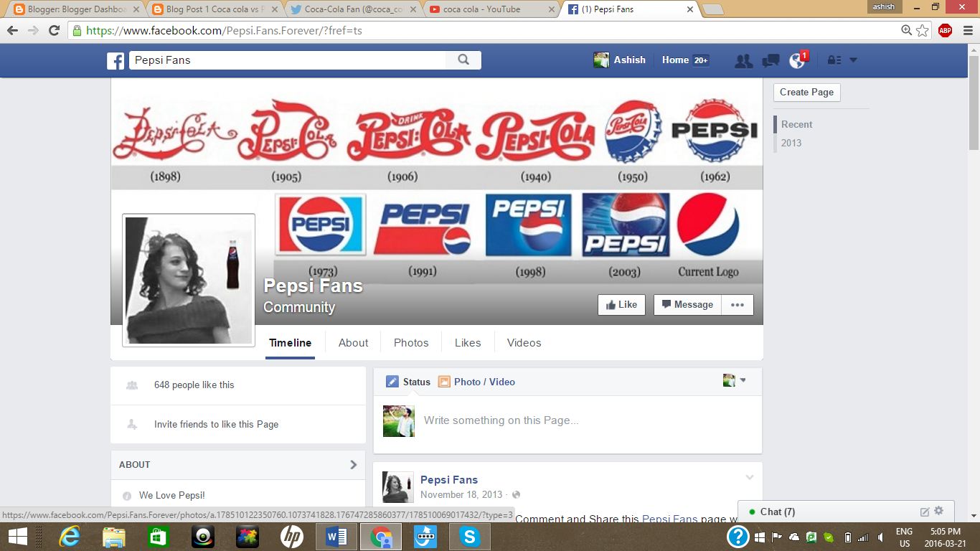Click the Facebook logo to go home
The image size is (980, 551).
pos(116,60)
